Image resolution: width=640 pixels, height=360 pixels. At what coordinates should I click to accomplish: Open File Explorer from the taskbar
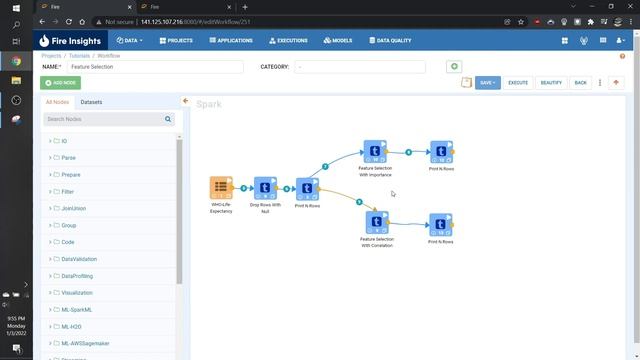click(x=16, y=80)
